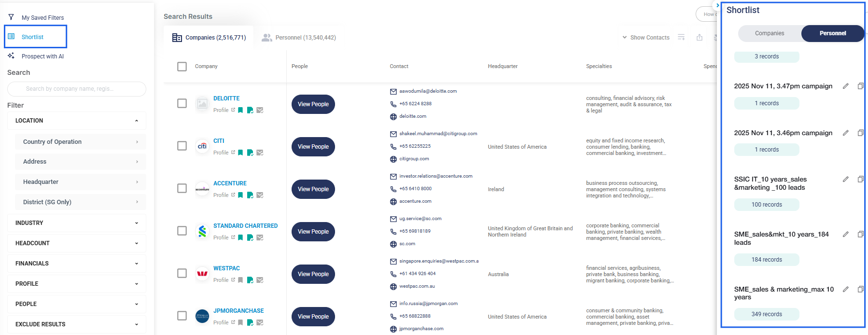Open Show Contacts dropdown
This screenshot has height=335, width=868.
pyautogui.click(x=646, y=38)
